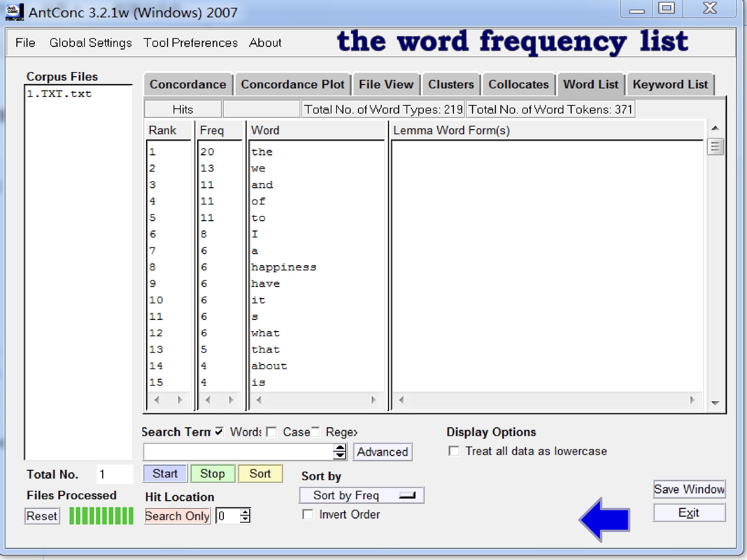747x560 pixels.
Task: Enable the Invert Order checkbox
Action: point(308,514)
